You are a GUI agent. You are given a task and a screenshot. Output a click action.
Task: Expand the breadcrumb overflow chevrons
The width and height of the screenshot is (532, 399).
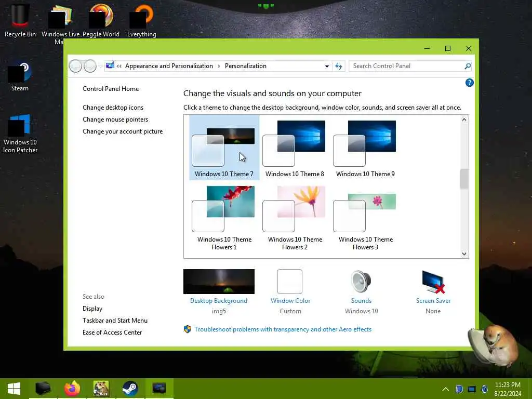click(119, 66)
